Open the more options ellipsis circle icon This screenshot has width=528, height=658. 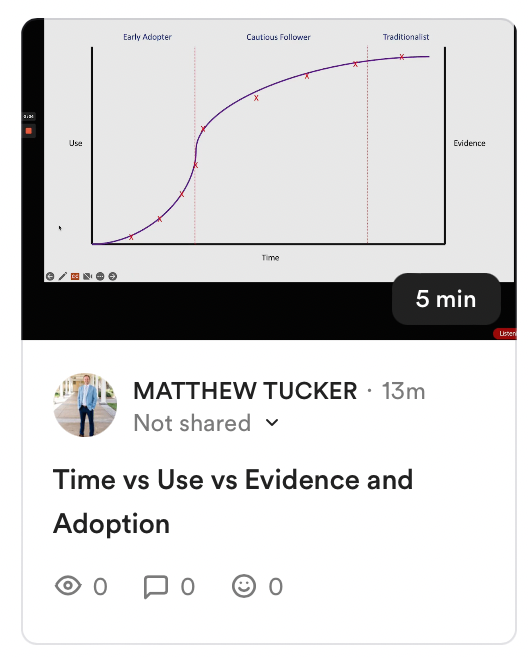(100, 276)
